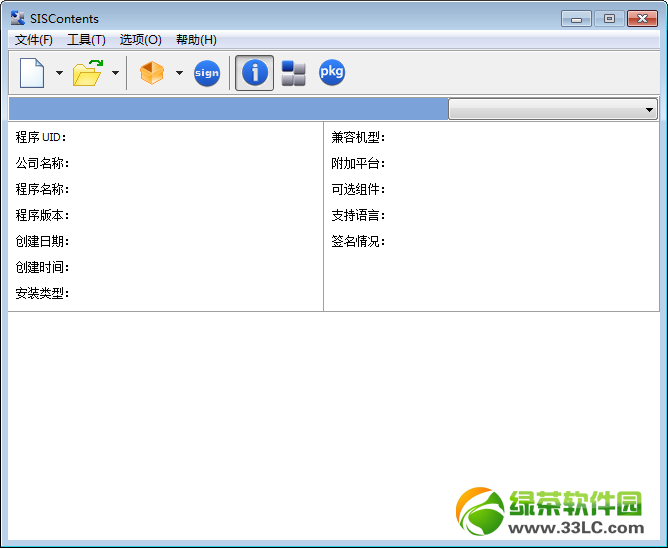Click the SISContents app icon in title bar
This screenshot has height=549, width=668.
pos(17,18)
